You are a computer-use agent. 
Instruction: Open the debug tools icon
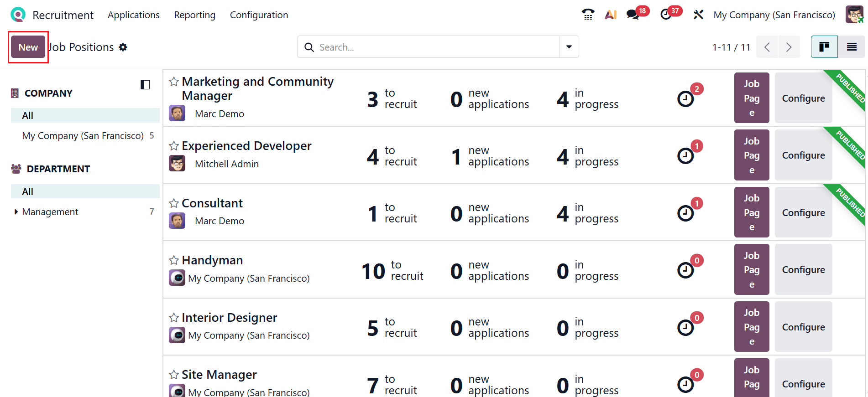point(698,15)
